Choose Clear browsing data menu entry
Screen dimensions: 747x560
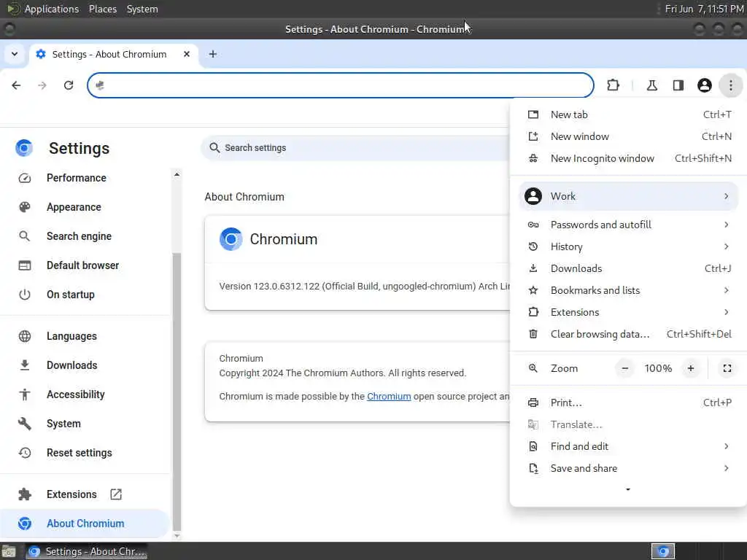628,334
